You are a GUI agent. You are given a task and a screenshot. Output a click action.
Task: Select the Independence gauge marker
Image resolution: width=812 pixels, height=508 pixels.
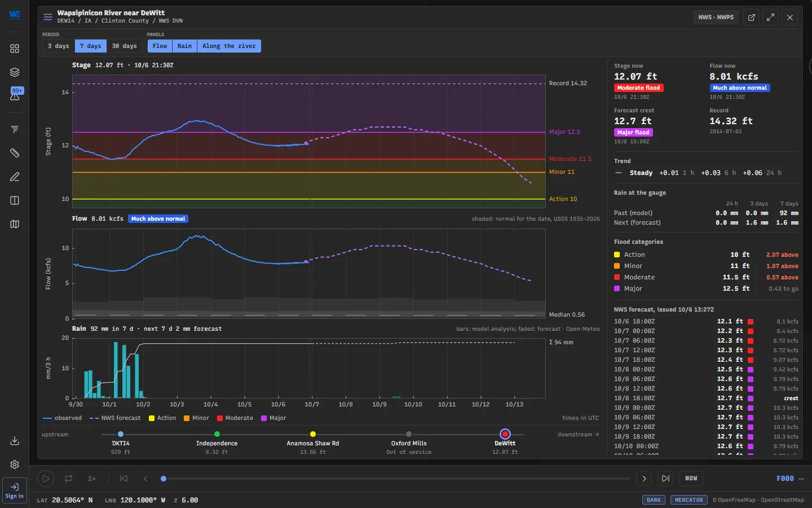[217, 435]
